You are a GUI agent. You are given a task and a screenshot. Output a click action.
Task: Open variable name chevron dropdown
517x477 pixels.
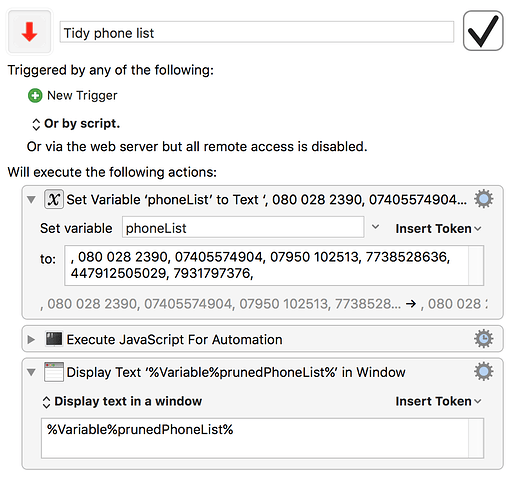coord(375,227)
